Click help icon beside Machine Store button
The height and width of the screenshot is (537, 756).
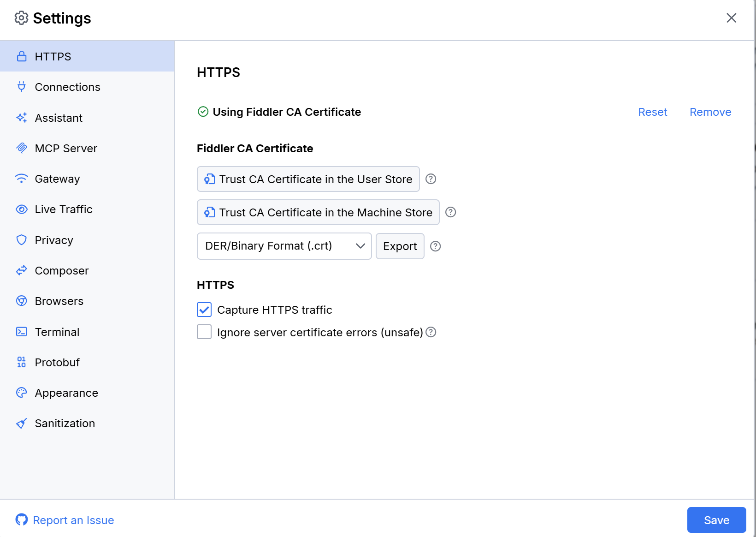451,212
